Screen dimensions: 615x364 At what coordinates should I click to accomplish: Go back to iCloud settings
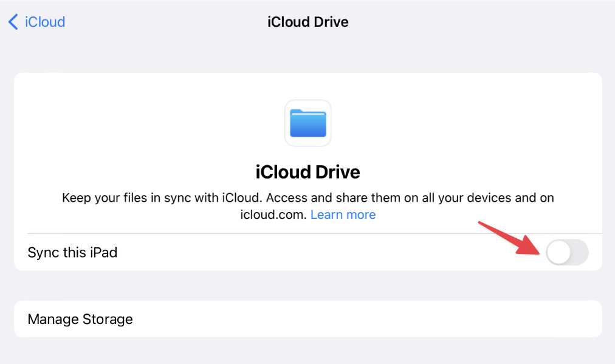[37, 22]
